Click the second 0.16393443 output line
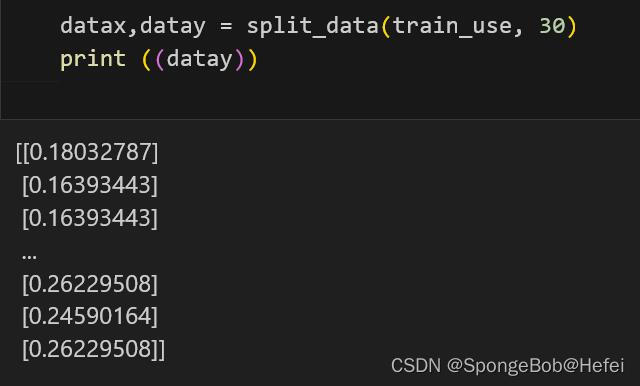The image size is (640, 386). point(90,218)
